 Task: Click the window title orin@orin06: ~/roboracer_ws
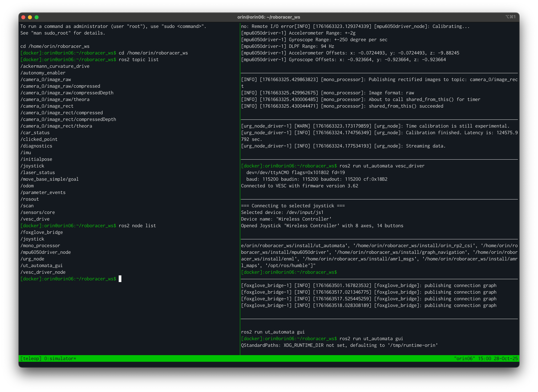tap(269, 17)
